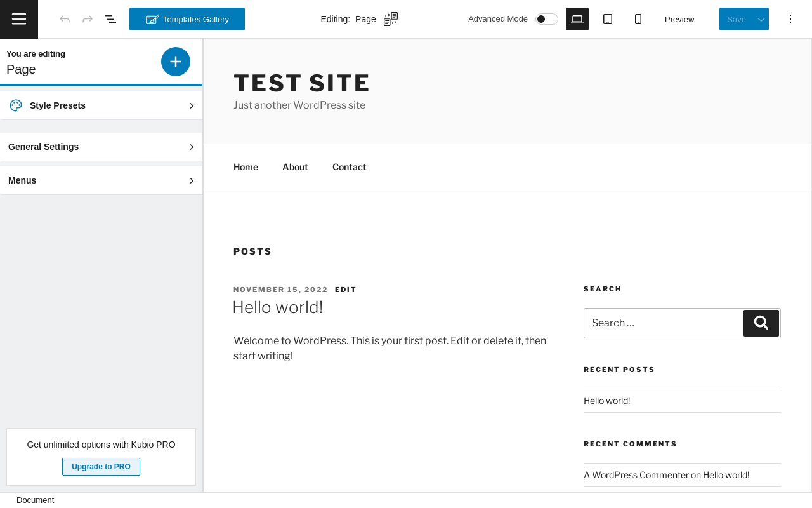This screenshot has height=508, width=812.
Task: Switch to tablet preview mode
Action: (x=608, y=19)
